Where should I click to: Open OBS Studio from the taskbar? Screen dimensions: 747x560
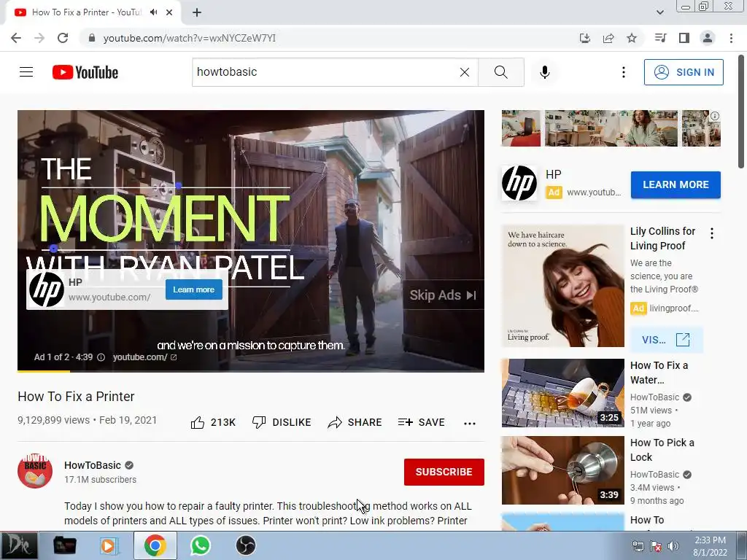click(x=246, y=545)
